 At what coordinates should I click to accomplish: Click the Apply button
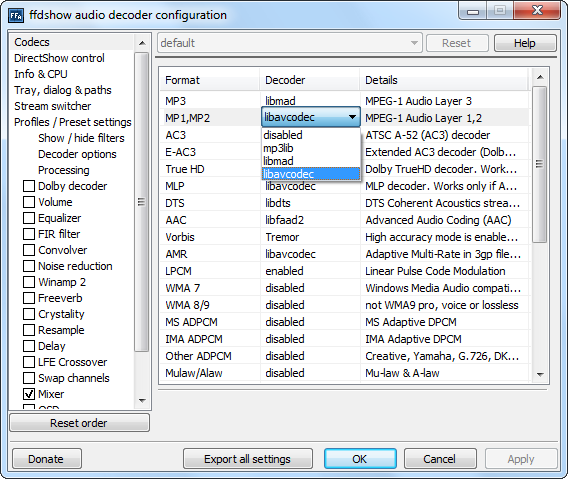521,459
